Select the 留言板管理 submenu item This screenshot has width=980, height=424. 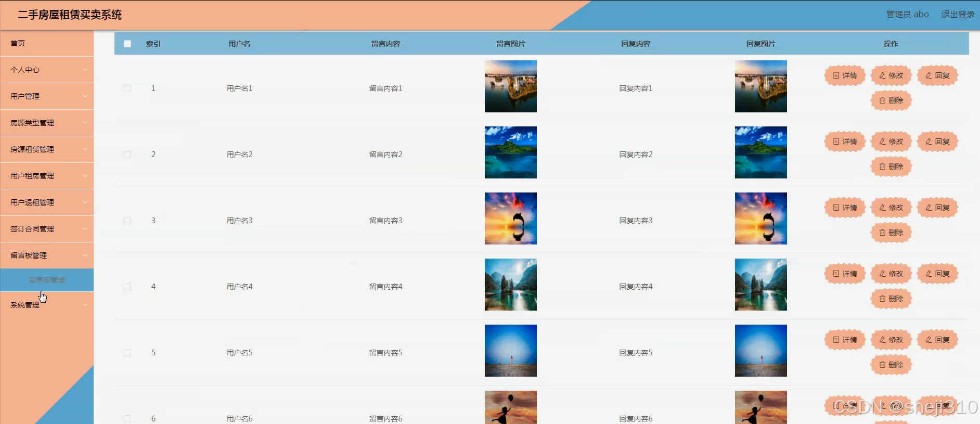pos(47,280)
